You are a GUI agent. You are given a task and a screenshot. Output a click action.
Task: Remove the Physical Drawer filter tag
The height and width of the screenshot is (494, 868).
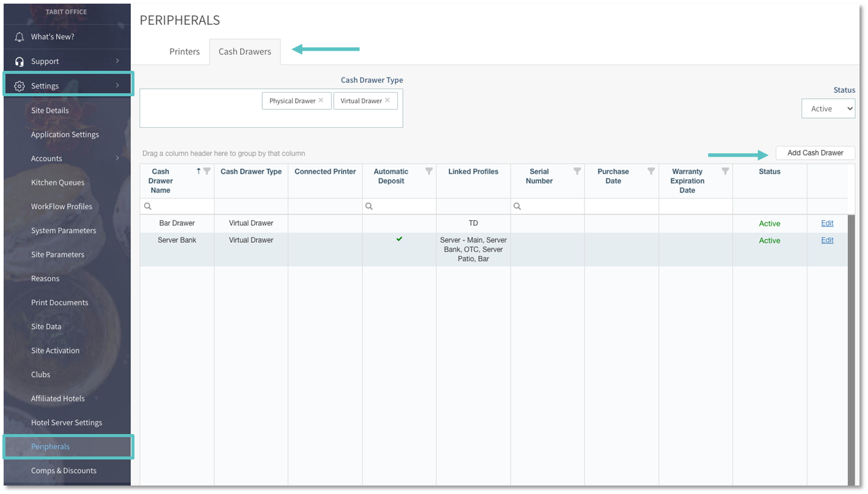click(x=321, y=100)
